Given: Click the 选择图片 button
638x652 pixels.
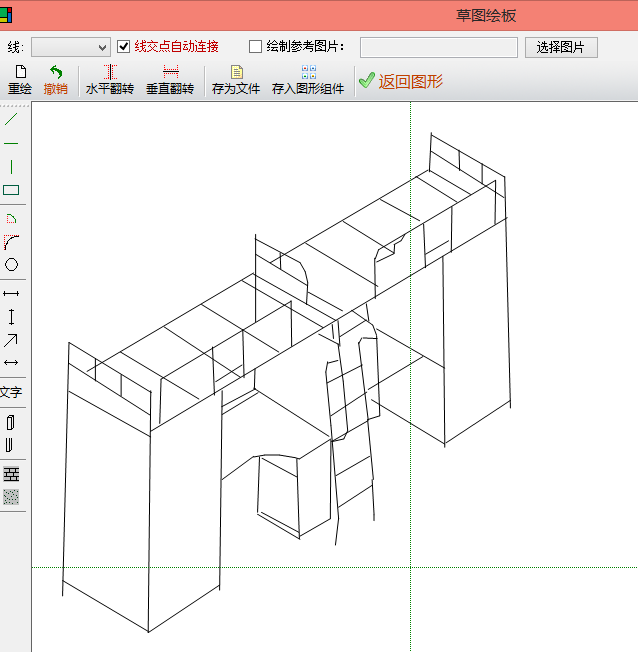Looking at the screenshot, I should (561, 47).
